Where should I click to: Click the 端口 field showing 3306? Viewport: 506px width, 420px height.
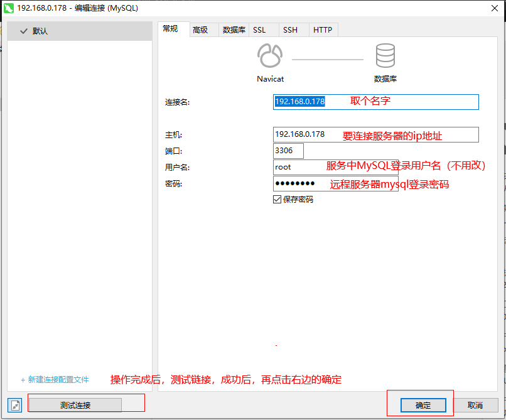288,151
